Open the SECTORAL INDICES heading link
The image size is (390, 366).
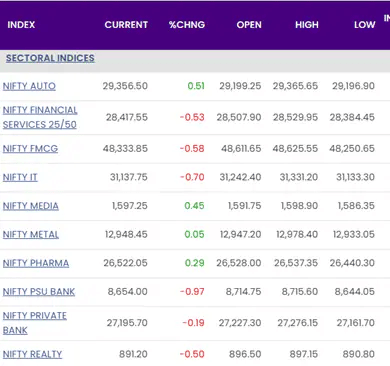[x=50, y=58]
